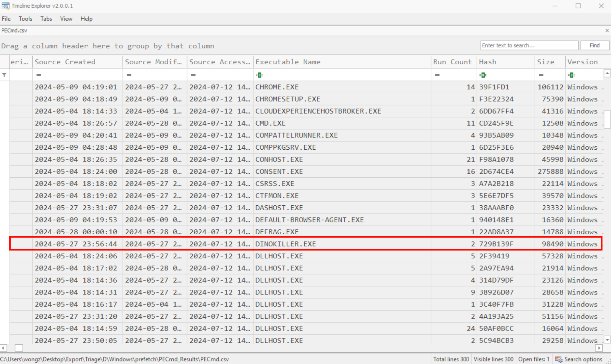Viewport: 611px width, 364px height.
Task: Click the filter funnel icon in filter row
Action: click(x=4, y=75)
